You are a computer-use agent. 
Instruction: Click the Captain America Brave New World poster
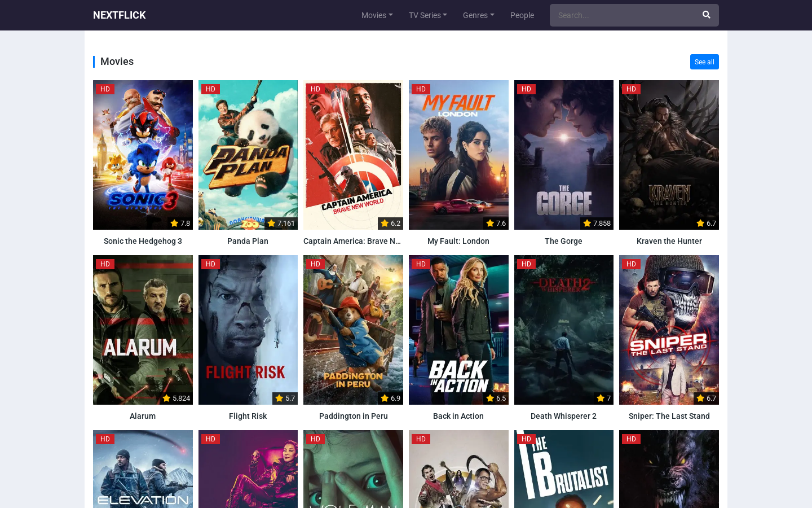point(353,155)
